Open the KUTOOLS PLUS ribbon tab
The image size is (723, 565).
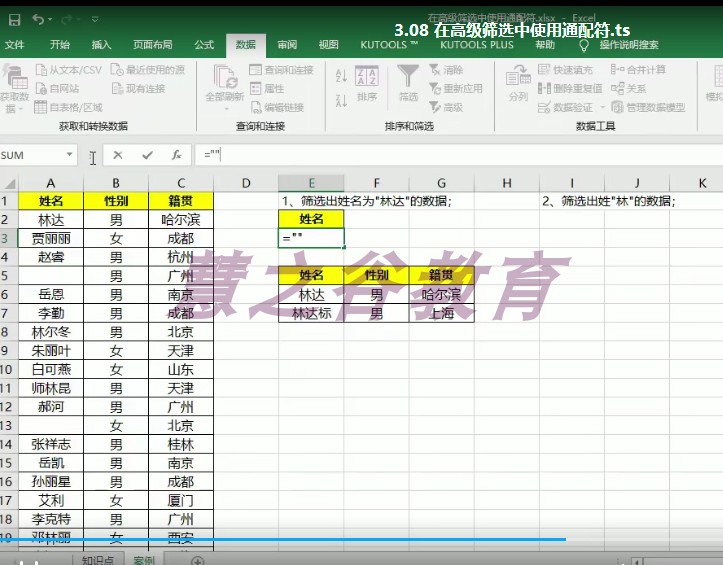coord(477,45)
